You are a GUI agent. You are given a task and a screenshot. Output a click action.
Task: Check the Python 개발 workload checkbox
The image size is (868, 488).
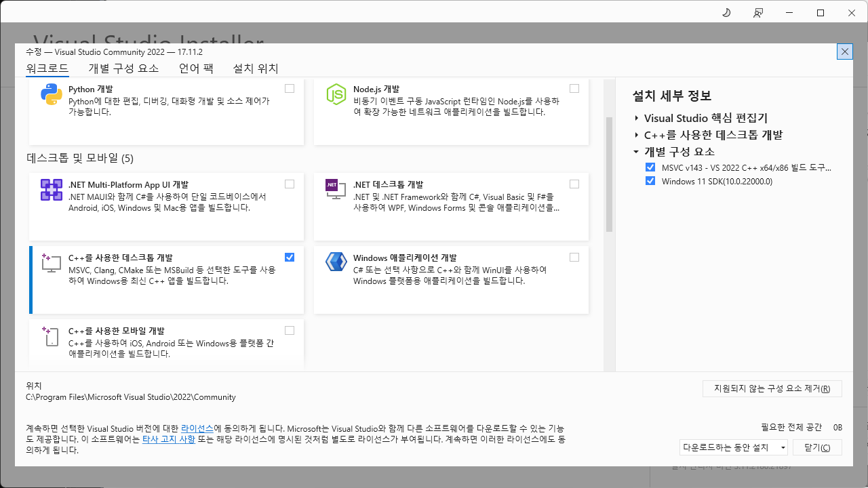290,89
